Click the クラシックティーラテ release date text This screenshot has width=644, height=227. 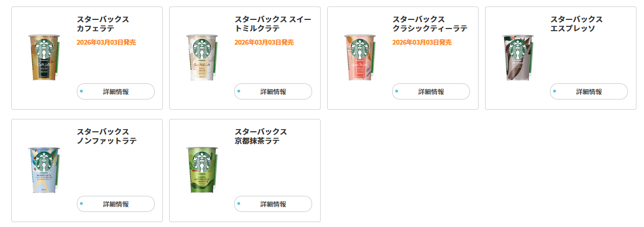pos(422,42)
